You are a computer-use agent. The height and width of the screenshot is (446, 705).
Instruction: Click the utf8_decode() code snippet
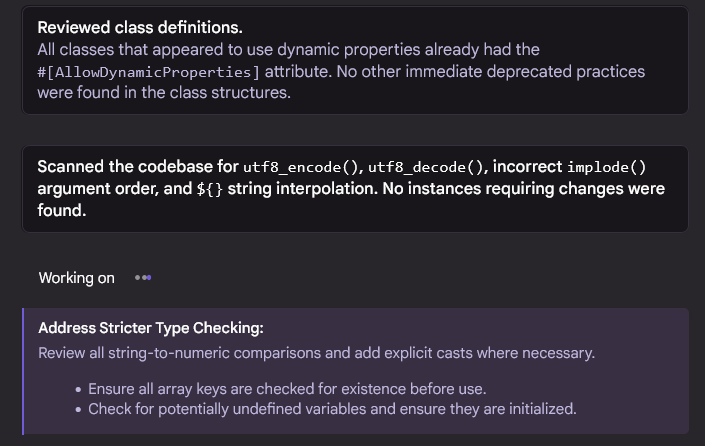tap(425, 167)
